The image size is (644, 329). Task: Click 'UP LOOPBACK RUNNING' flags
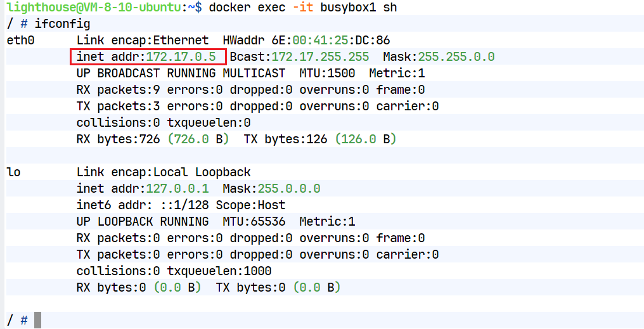(x=143, y=221)
